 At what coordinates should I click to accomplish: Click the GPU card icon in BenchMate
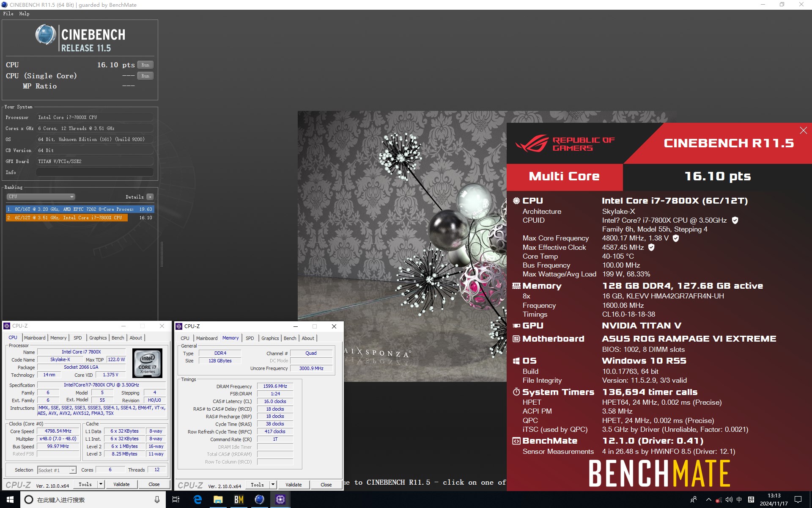tap(516, 326)
